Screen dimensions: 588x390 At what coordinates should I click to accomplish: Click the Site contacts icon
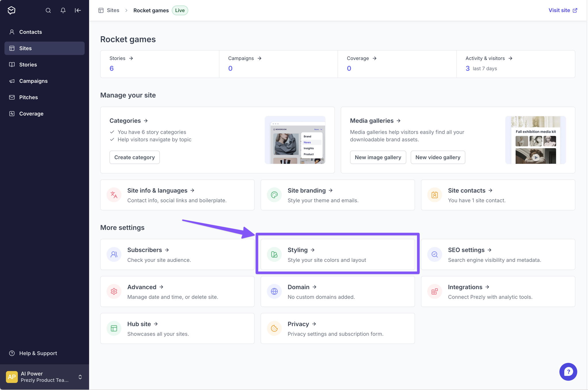pyautogui.click(x=435, y=195)
